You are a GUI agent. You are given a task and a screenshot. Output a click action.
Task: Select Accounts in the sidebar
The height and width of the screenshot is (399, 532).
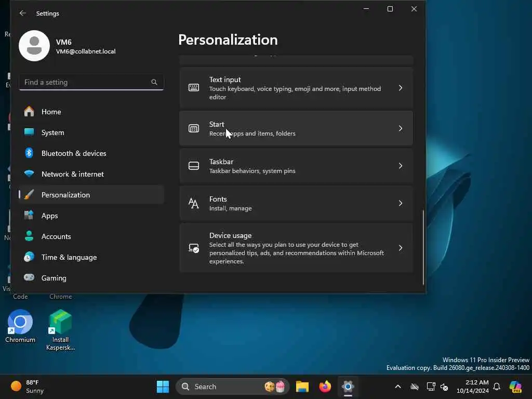(91, 236)
